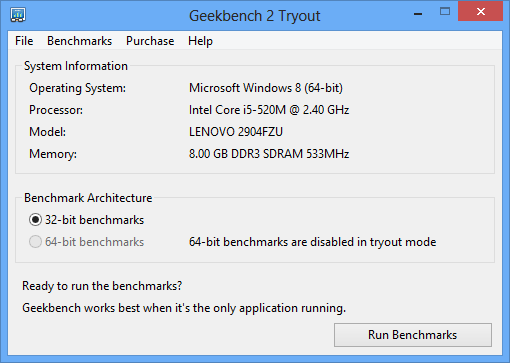Open the Help menu
This screenshot has height=363, width=510.
coord(200,41)
